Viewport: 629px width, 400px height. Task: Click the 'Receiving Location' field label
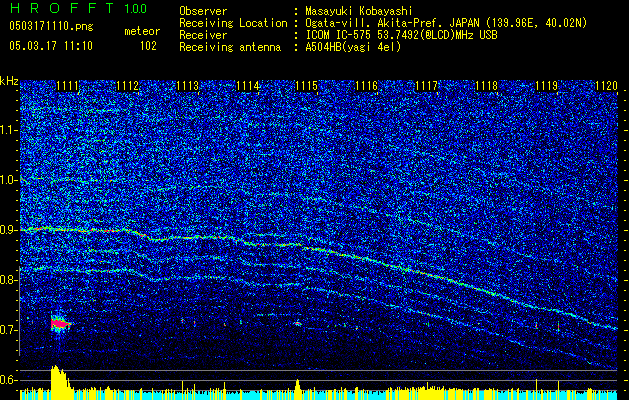coord(233,23)
